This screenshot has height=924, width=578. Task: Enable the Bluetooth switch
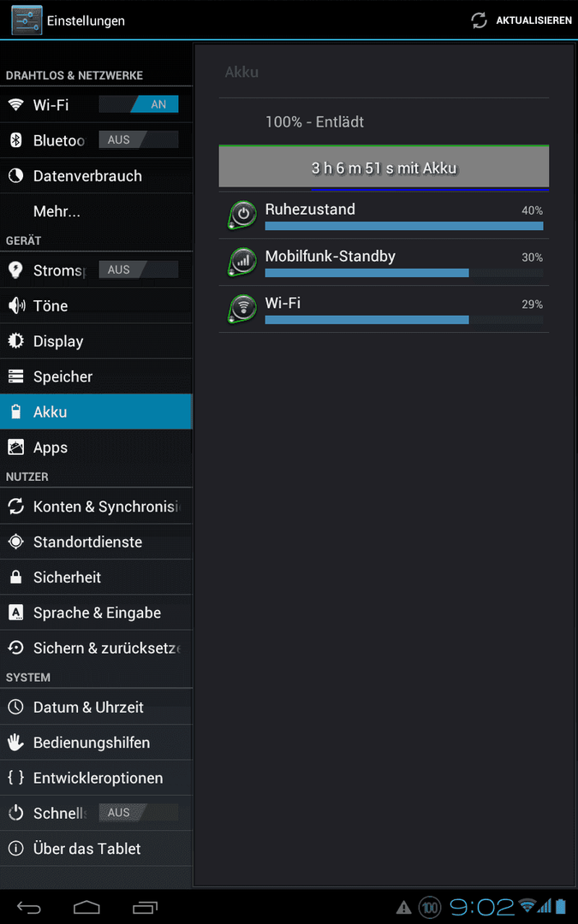click(139, 139)
